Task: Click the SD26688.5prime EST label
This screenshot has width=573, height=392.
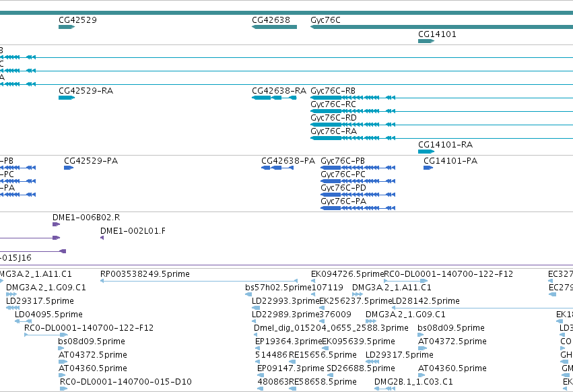Action: click(361, 368)
